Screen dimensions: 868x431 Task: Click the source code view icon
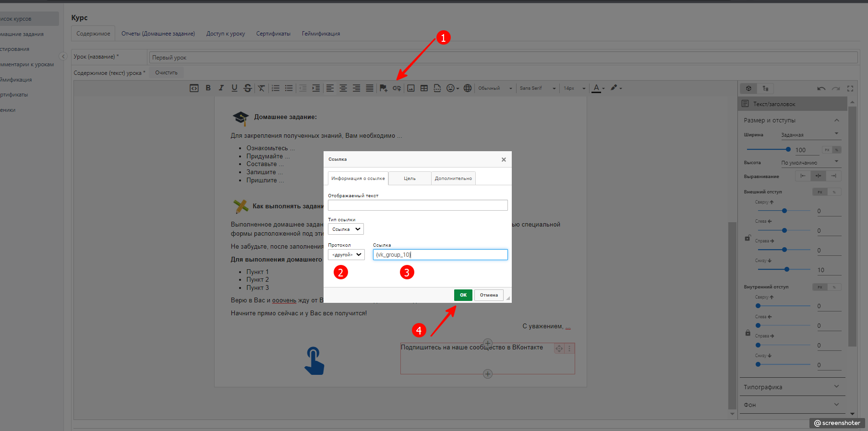194,88
